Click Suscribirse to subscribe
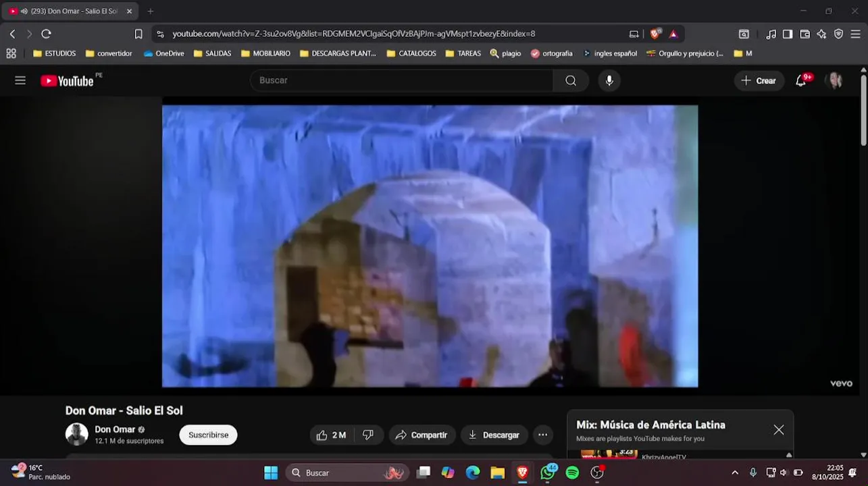The image size is (868, 486). (208, 435)
